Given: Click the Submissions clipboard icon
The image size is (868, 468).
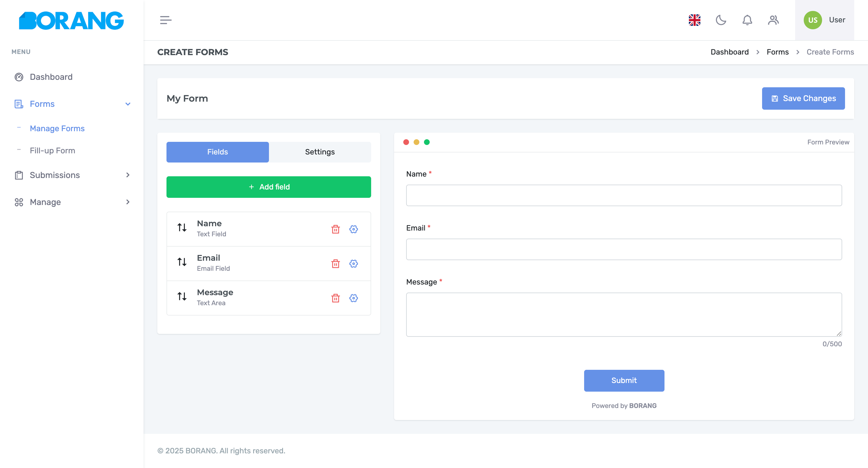Looking at the screenshot, I should pos(19,175).
